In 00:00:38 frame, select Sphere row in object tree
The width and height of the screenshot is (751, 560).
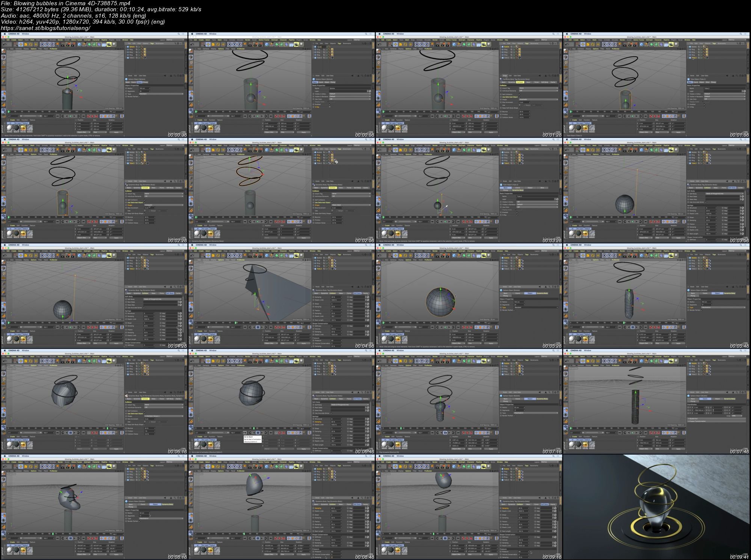tap(132, 47)
